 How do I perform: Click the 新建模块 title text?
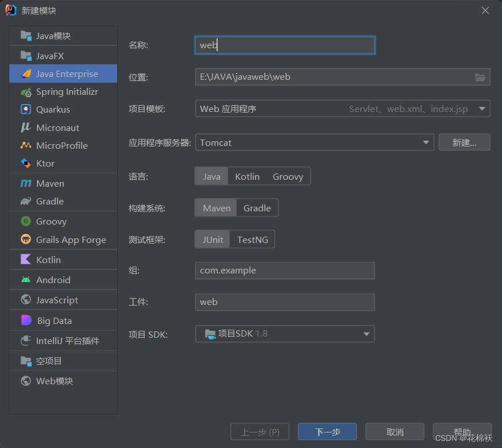point(38,10)
